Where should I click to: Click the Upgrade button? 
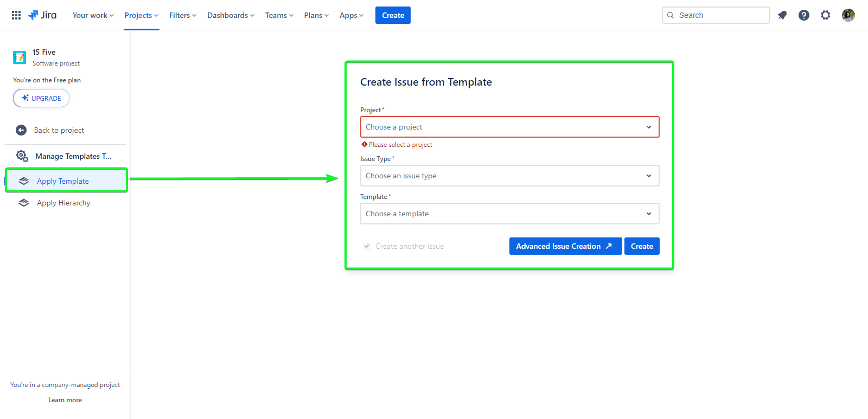pyautogui.click(x=41, y=98)
